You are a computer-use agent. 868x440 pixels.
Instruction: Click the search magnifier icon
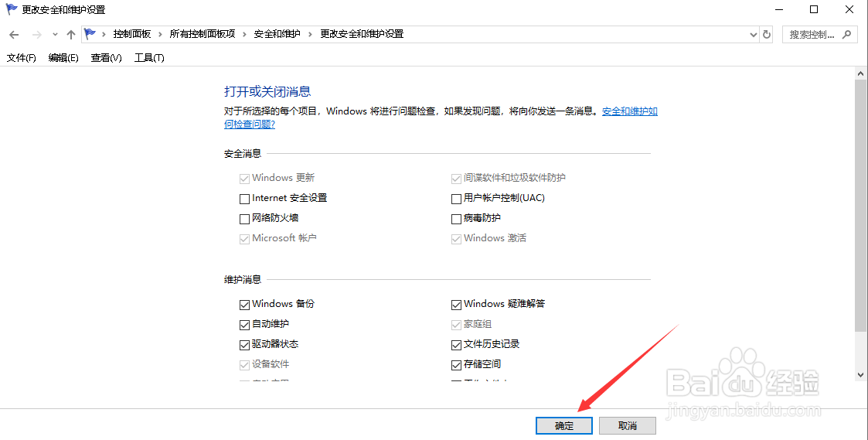[846, 34]
